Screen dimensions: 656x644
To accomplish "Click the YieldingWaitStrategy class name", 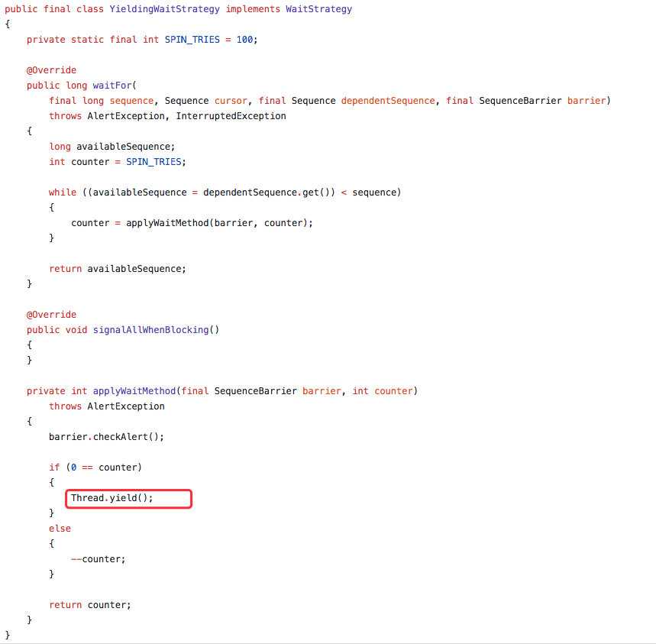I will (x=164, y=9).
